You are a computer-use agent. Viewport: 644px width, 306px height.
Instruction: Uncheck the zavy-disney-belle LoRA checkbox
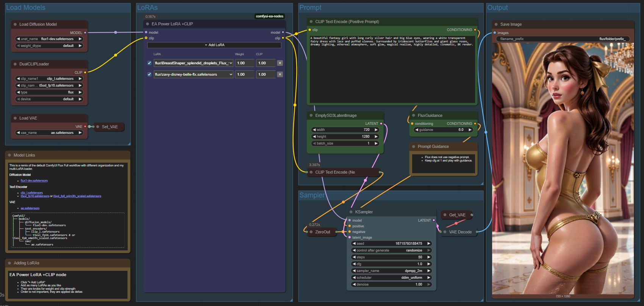[x=149, y=75]
